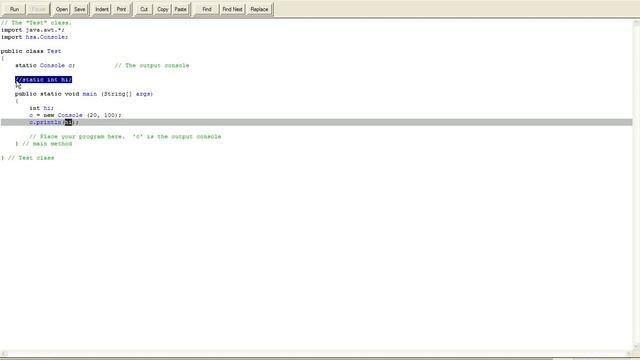640x360 pixels.
Task: Click the highlighted "//static int hi;" line
Action: pyautogui.click(x=43, y=80)
